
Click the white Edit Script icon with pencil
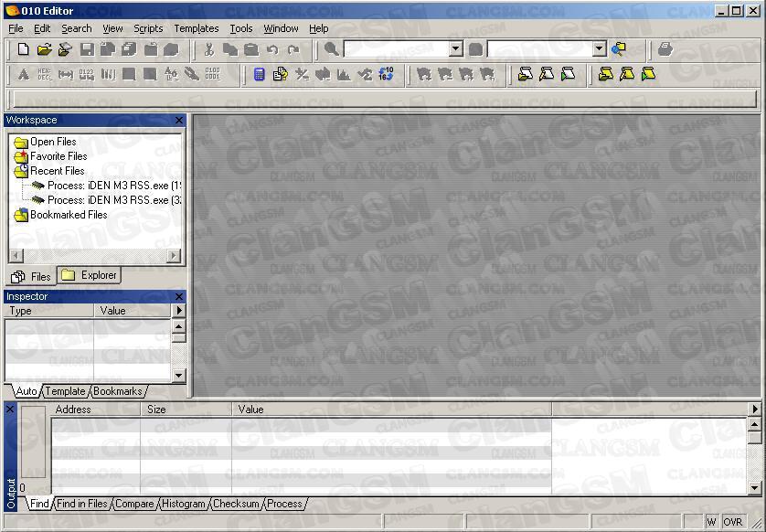[547, 74]
